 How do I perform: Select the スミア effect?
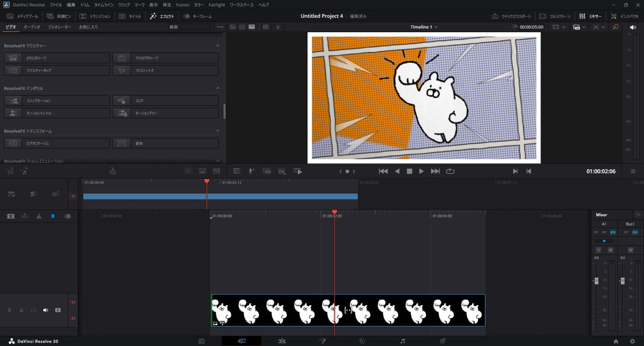[x=166, y=100]
